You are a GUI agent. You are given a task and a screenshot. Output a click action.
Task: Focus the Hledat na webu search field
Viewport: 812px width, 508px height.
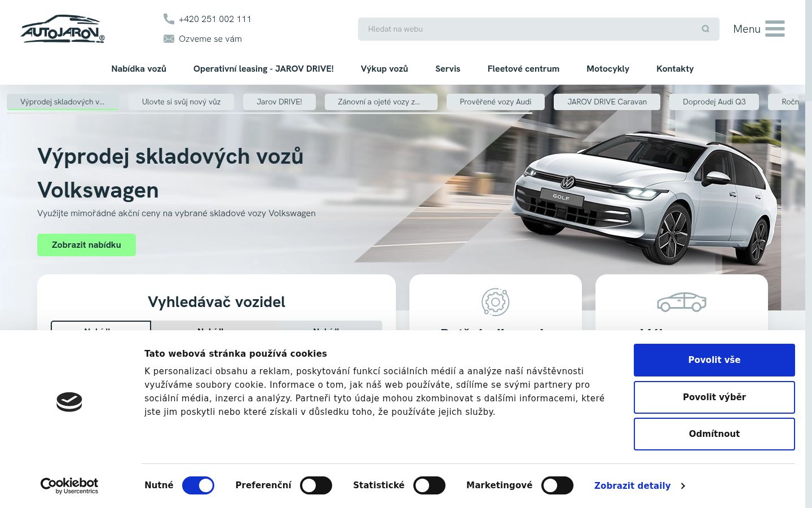click(539, 29)
